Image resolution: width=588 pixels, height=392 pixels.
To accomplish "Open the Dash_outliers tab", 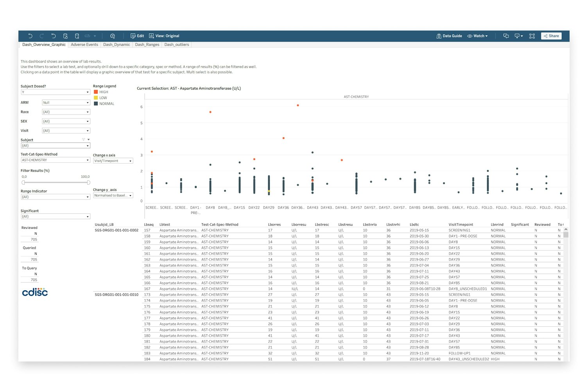I will (x=176, y=45).
